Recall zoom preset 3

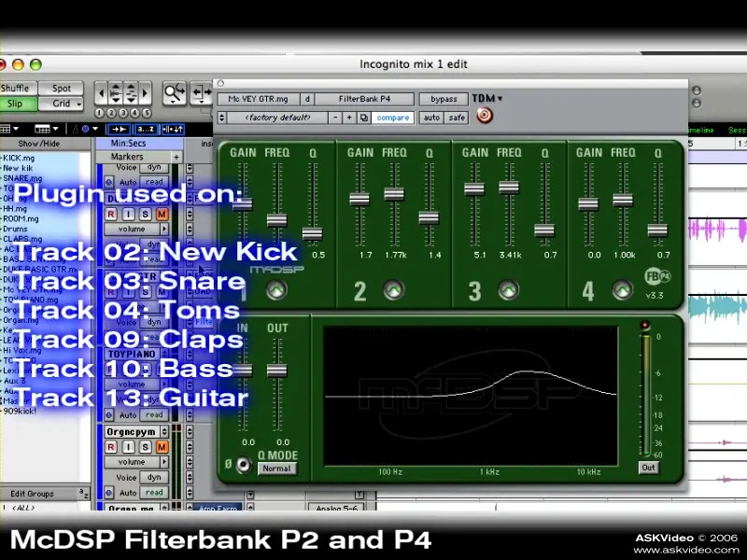[123, 113]
